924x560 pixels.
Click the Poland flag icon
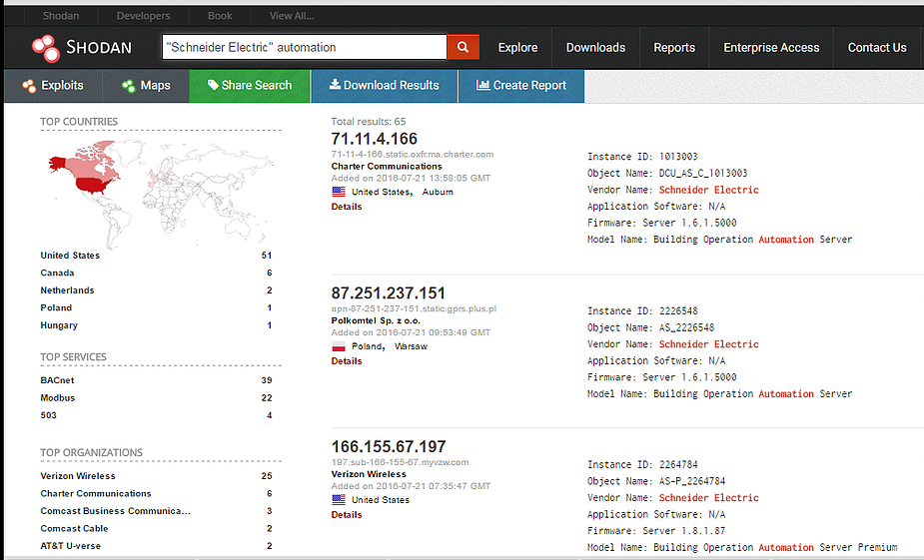[x=339, y=346]
